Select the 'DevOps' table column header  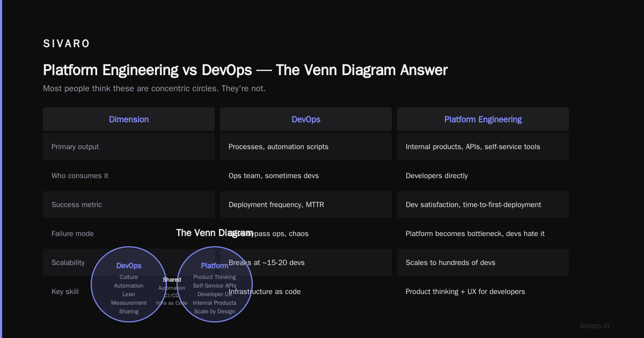[x=306, y=119]
